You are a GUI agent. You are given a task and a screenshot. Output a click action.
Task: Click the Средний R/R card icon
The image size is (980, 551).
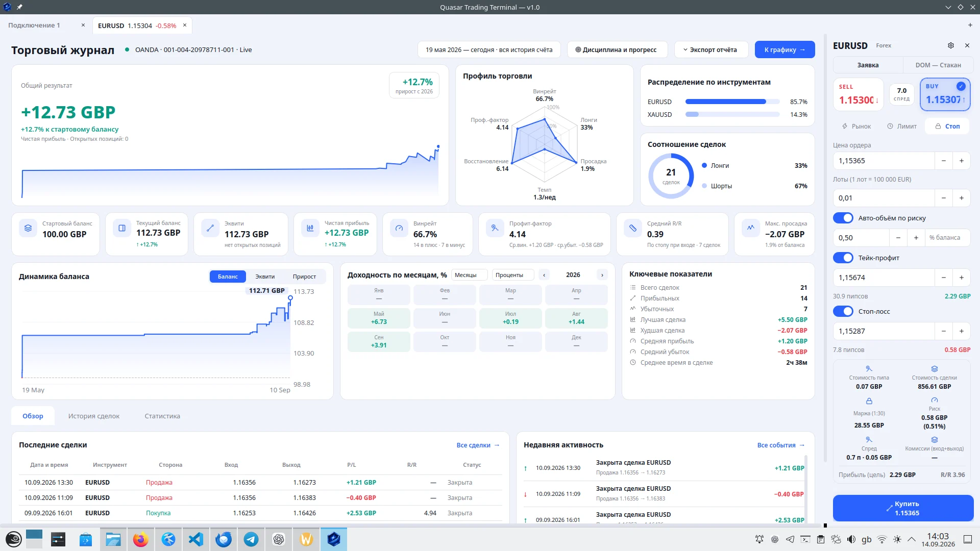click(x=633, y=228)
